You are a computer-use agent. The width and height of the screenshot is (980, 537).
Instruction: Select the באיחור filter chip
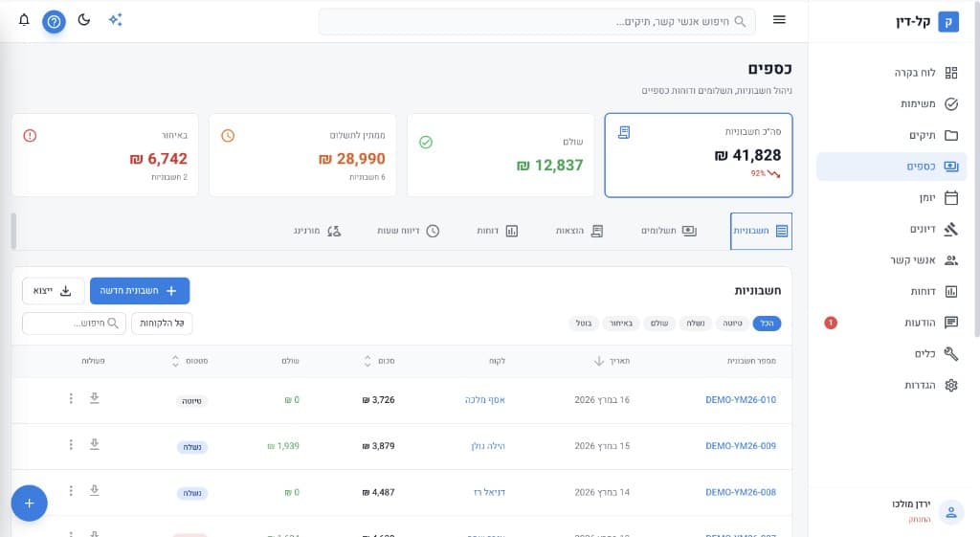[x=622, y=324]
